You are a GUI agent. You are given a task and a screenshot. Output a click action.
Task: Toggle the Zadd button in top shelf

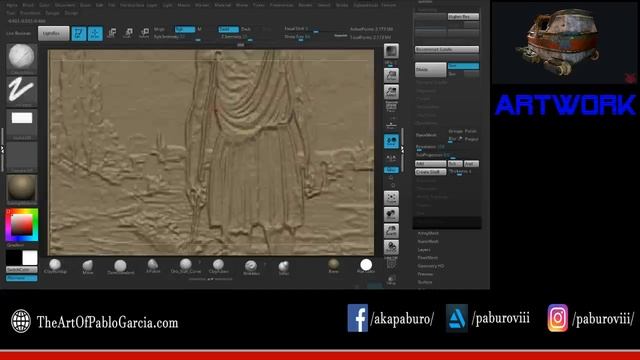tap(228, 29)
